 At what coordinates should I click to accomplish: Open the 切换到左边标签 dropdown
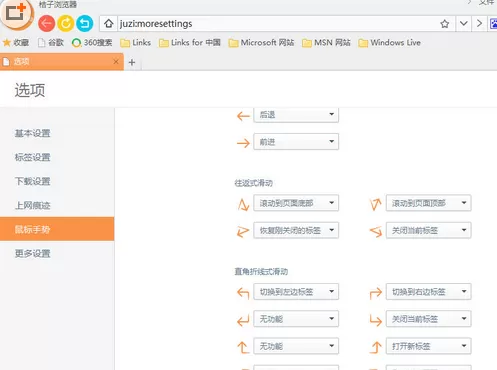point(296,292)
